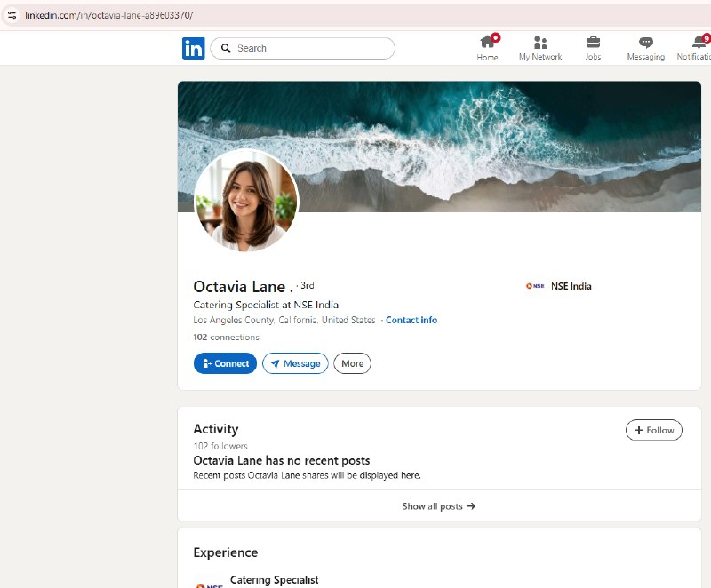Open My Network icon
This screenshot has width=711, height=588.
click(x=540, y=42)
